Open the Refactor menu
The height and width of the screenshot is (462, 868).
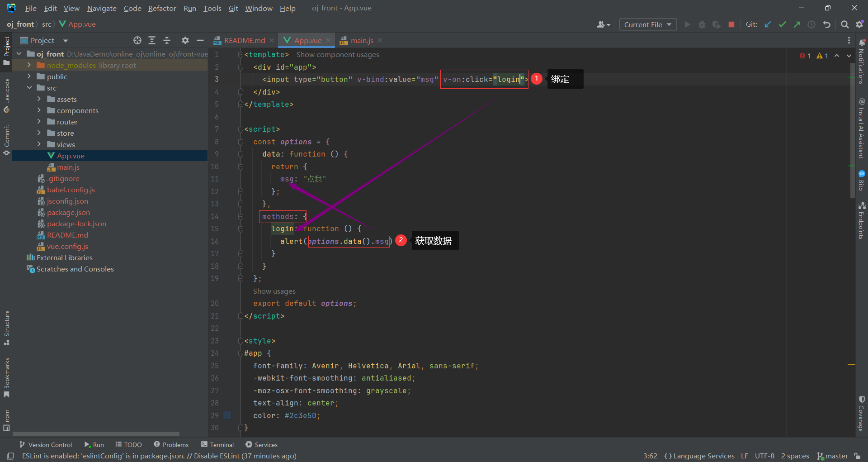click(x=162, y=8)
